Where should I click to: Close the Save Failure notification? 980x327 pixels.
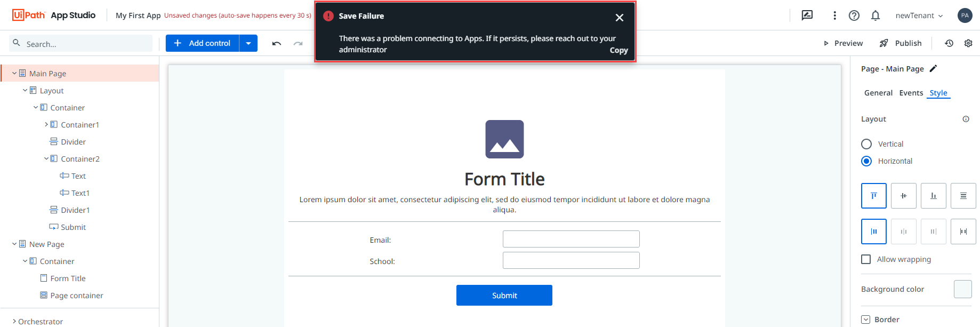(x=620, y=18)
